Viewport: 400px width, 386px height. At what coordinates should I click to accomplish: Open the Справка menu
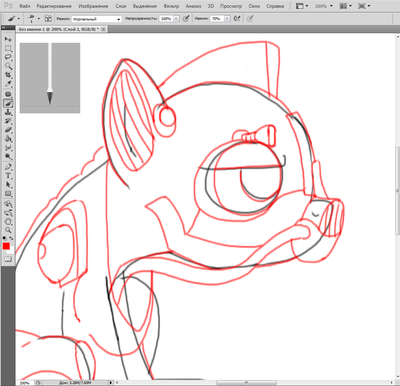click(275, 6)
